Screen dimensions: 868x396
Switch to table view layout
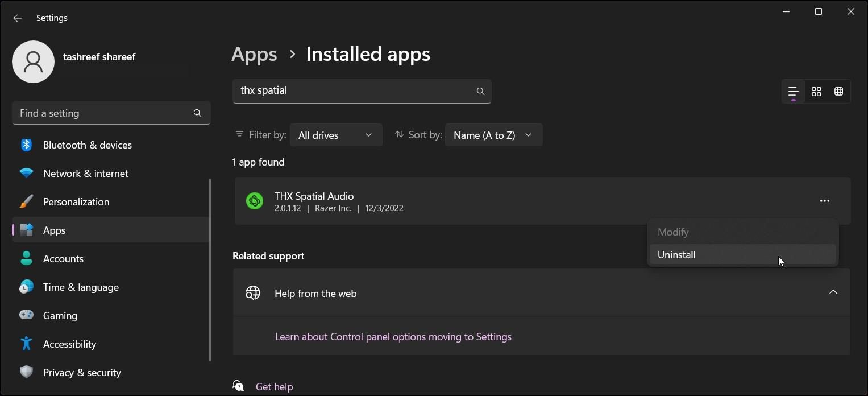click(838, 92)
